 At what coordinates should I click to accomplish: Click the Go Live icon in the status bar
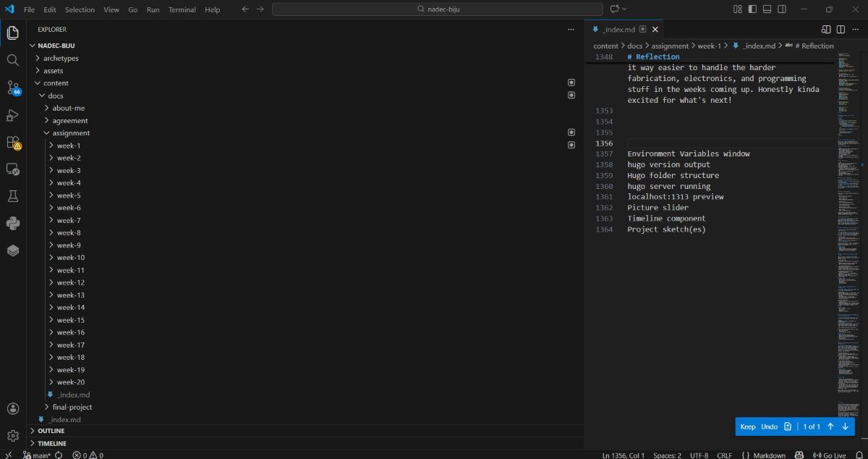829,455
